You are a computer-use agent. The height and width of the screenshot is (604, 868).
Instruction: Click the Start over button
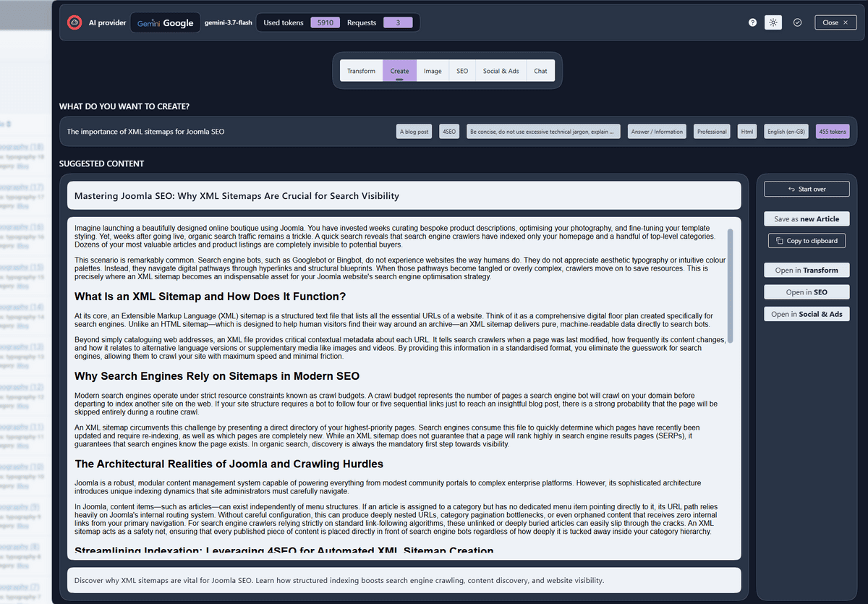(x=807, y=189)
